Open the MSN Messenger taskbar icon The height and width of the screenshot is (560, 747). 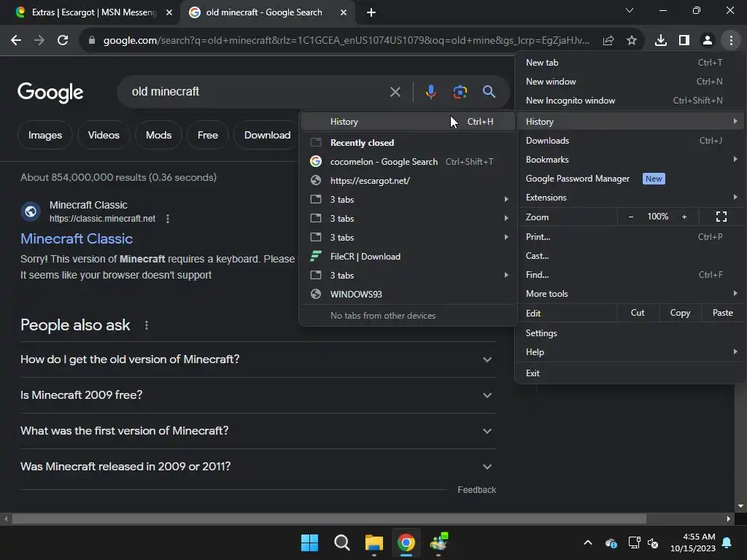tap(438, 542)
